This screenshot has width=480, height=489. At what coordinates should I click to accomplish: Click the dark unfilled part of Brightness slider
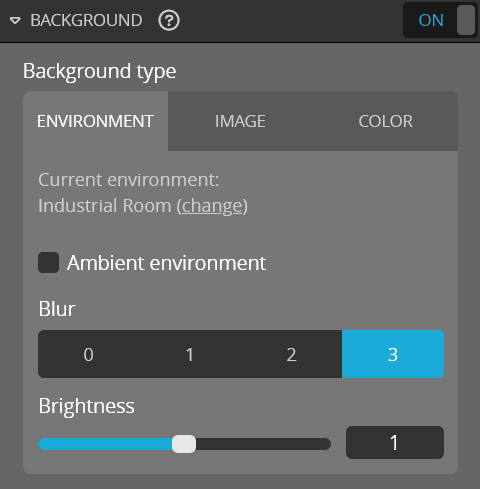point(263,444)
